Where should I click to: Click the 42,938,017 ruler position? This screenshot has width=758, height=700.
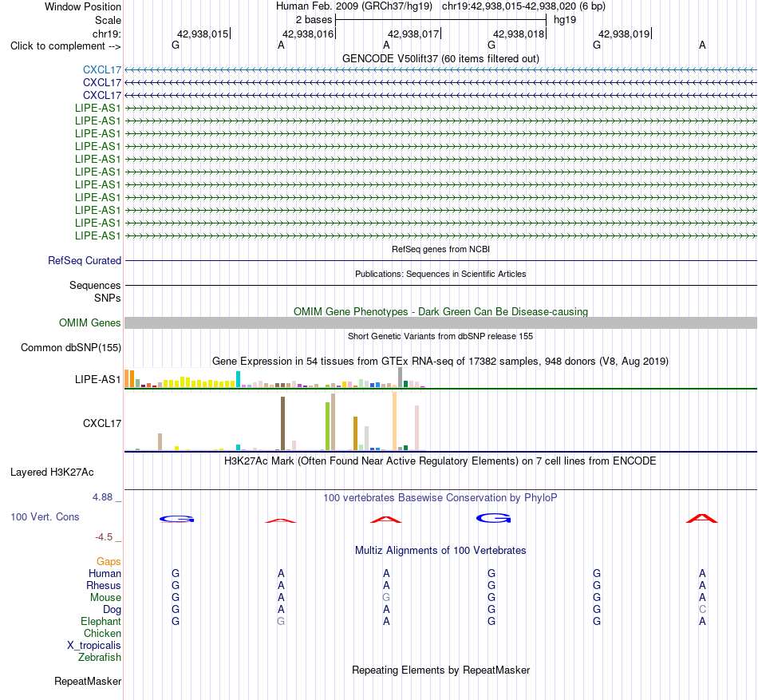[413, 34]
